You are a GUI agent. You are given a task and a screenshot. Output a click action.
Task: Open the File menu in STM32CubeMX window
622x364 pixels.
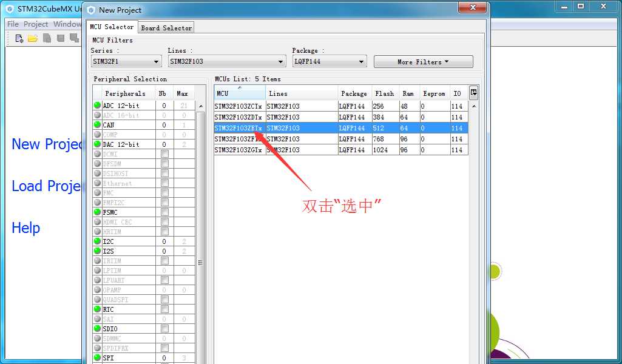(x=13, y=24)
